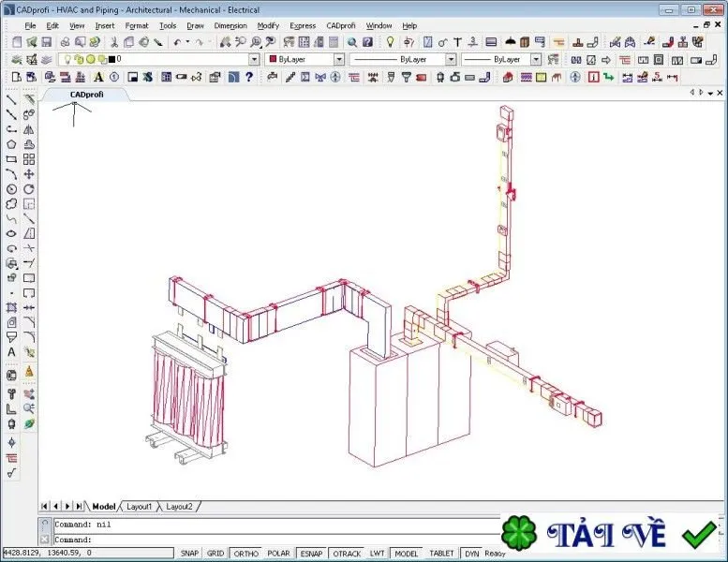
Task: Toggle SNAP mode in status bar
Action: [189, 554]
